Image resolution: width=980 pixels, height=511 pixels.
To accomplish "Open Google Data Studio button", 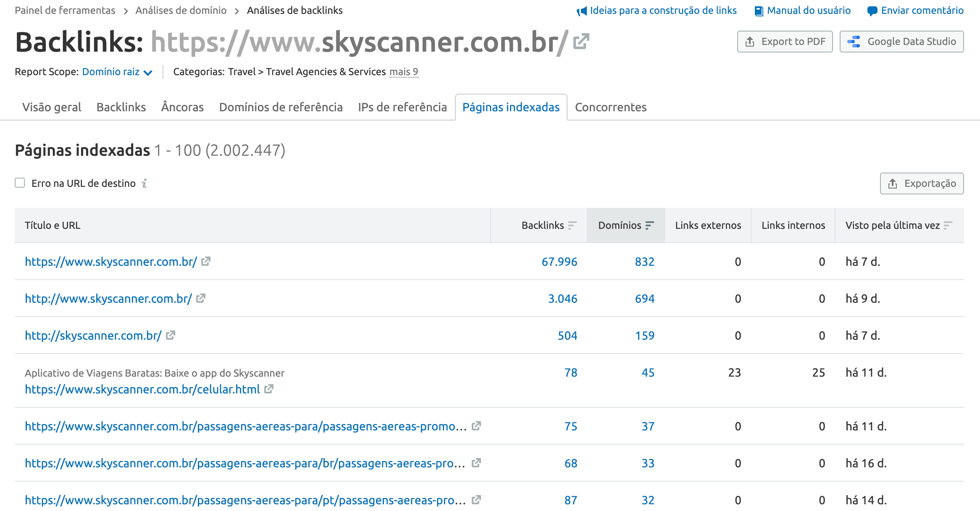I will (902, 42).
